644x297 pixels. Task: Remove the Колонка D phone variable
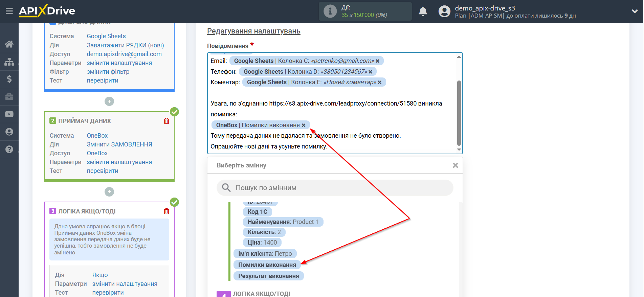370,72
